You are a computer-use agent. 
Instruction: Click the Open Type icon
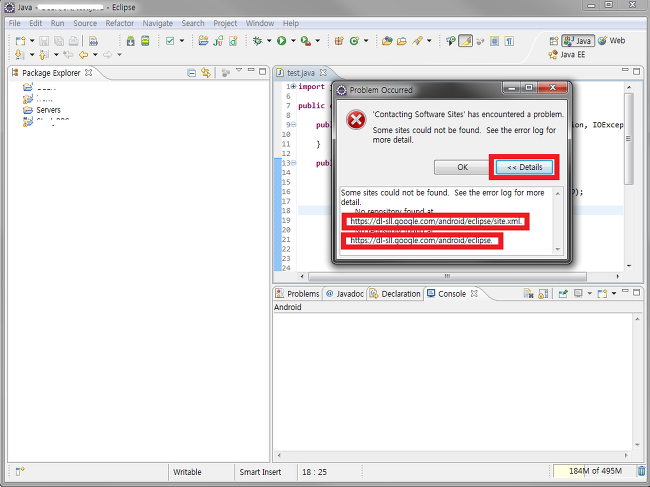click(x=387, y=41)
